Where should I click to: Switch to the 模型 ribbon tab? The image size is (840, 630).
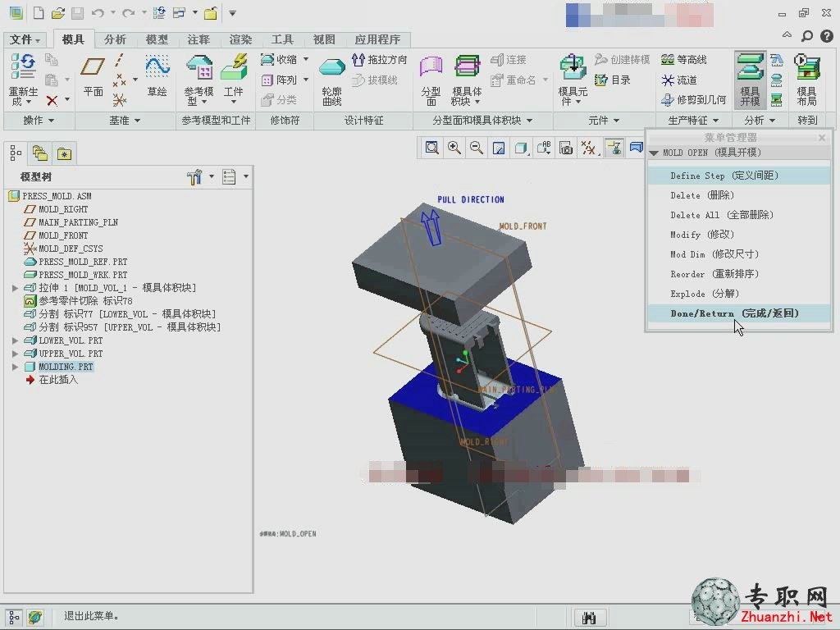click(157, 39)
